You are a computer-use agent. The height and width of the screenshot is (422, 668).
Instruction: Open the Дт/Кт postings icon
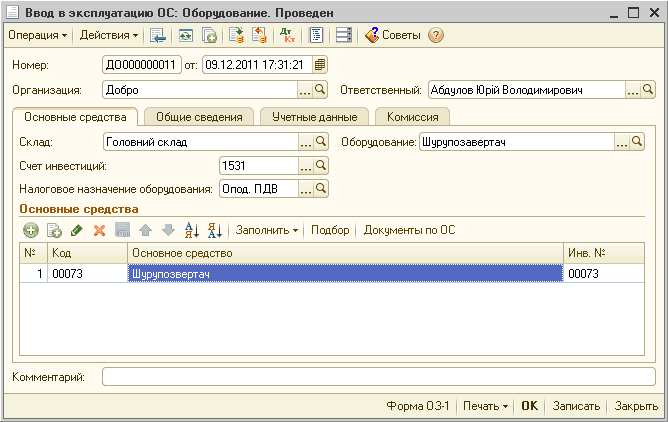point(288,35)
